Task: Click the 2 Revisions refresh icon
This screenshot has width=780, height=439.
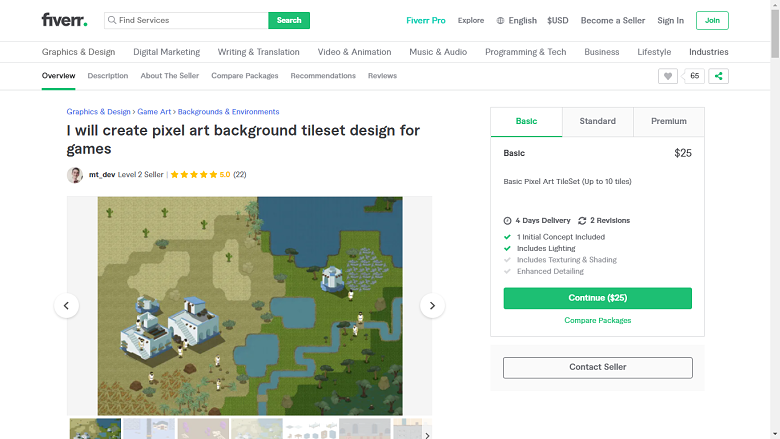Action: point(582,221)
